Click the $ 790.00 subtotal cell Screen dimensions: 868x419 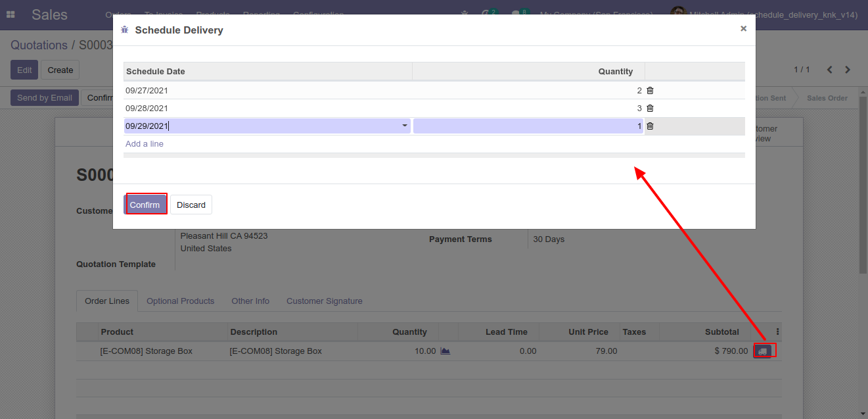click(x=731, y=351)
